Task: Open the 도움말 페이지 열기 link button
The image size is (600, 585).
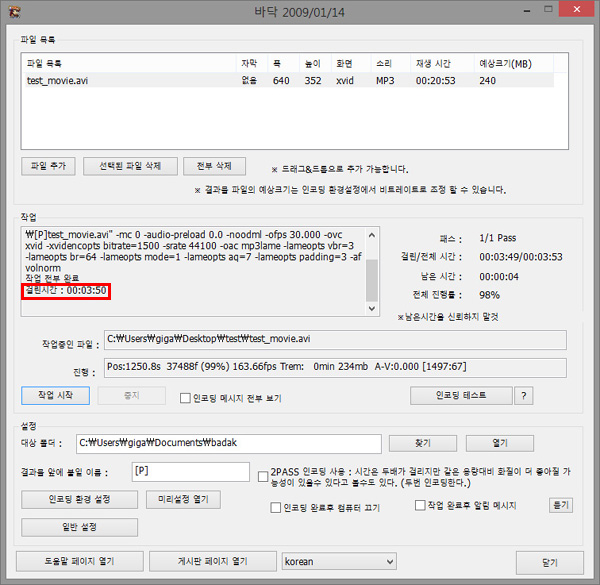Action: tap(79, 561)
